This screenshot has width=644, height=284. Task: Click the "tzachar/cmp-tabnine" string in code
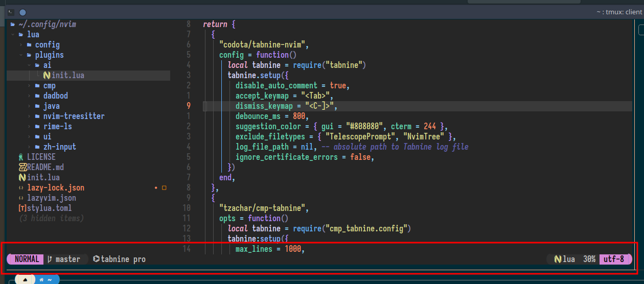pyautogui.click(x=262, y=208)
